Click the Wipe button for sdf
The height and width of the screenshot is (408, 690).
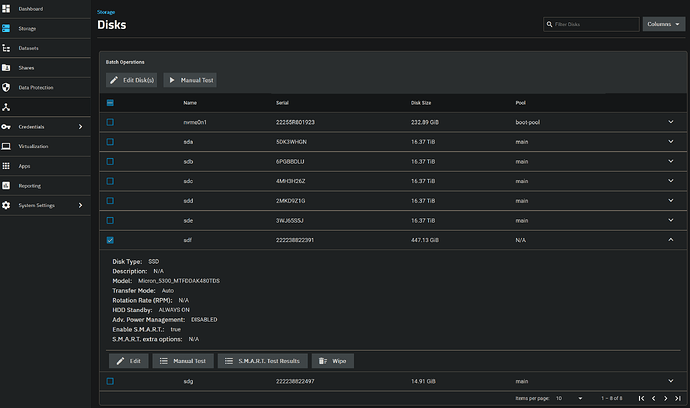pyautogui.click(x=333, y=361)
